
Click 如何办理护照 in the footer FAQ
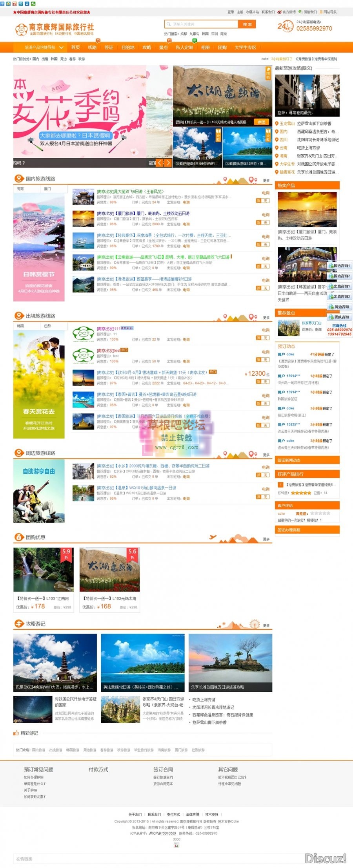(34, 777)
